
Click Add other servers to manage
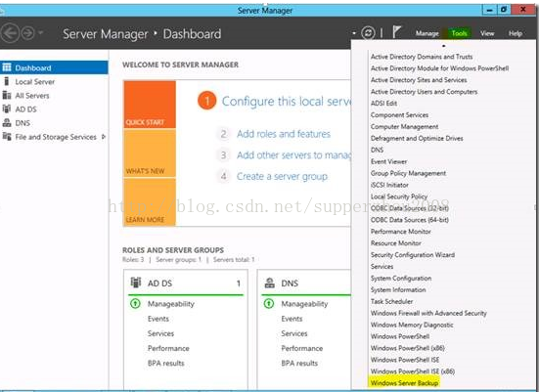pos(293,155)
